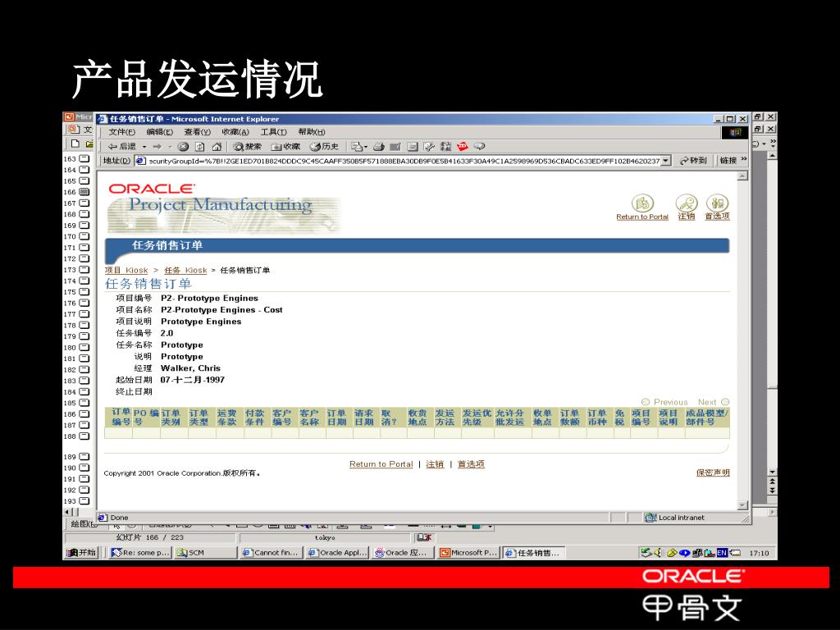Viewport: 840px width, 630px height.
Task: Click the 首选项 preferences icon
Action: click(717, 203)
